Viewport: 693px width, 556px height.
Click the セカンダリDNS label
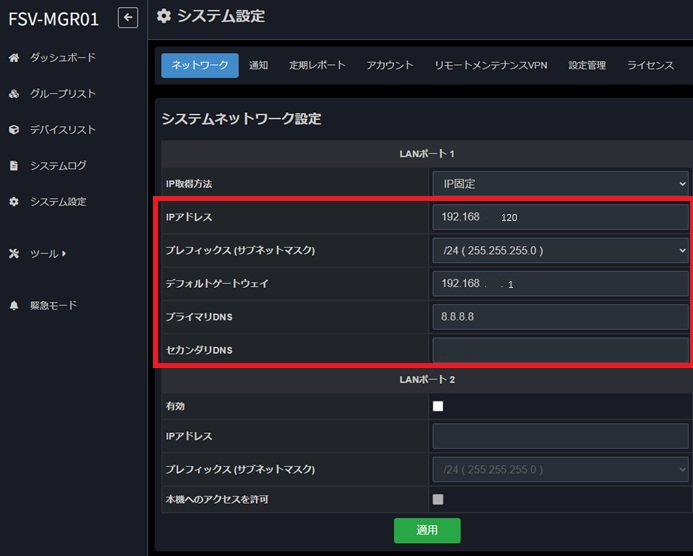199,350
